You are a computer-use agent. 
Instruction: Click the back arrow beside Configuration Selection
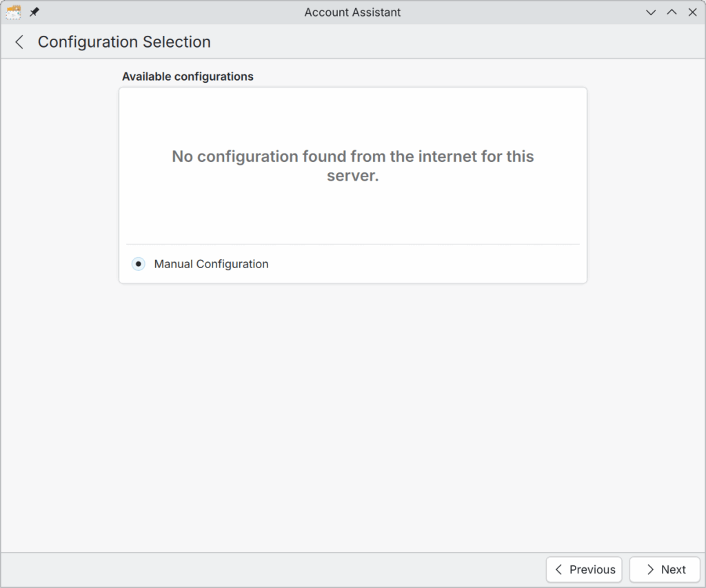coord(19,42)
